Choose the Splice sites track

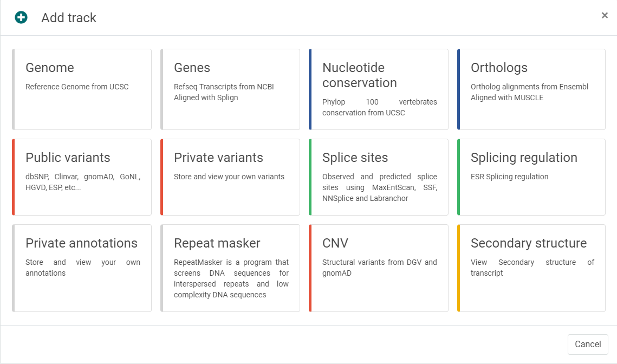tap(379, 177)
